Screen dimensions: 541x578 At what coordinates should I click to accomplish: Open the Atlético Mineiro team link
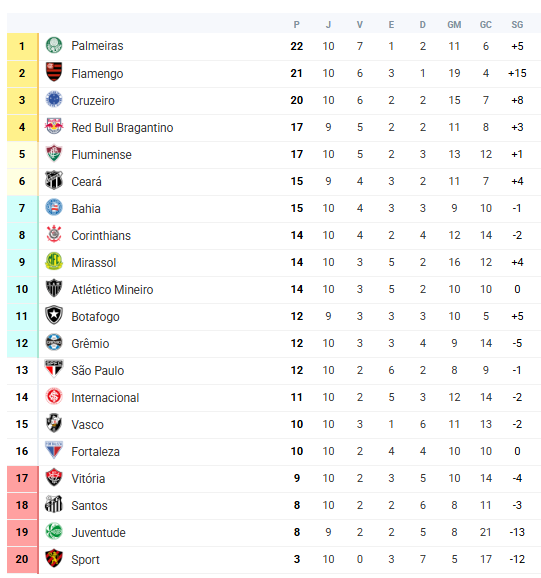click(112, 289)
